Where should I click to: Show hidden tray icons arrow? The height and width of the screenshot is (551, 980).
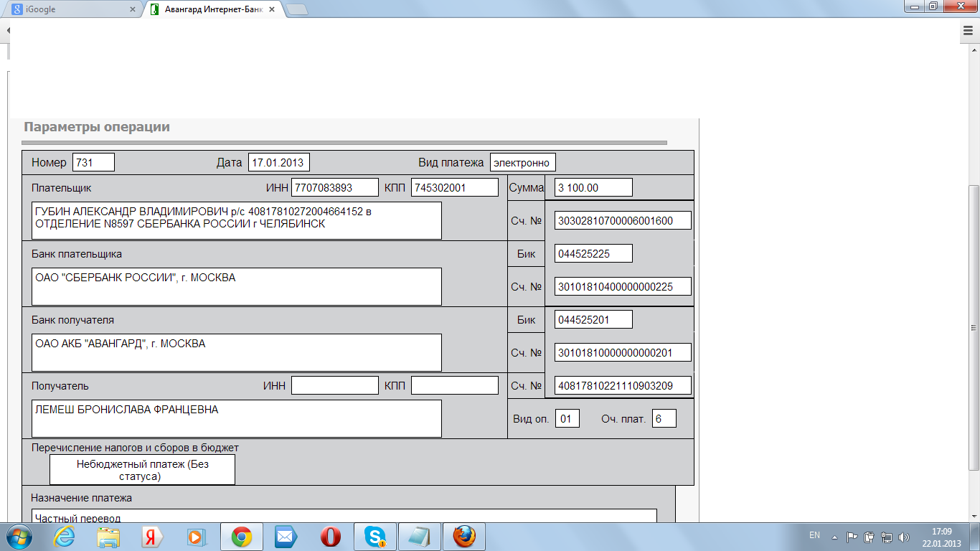[x=834, y=537]
